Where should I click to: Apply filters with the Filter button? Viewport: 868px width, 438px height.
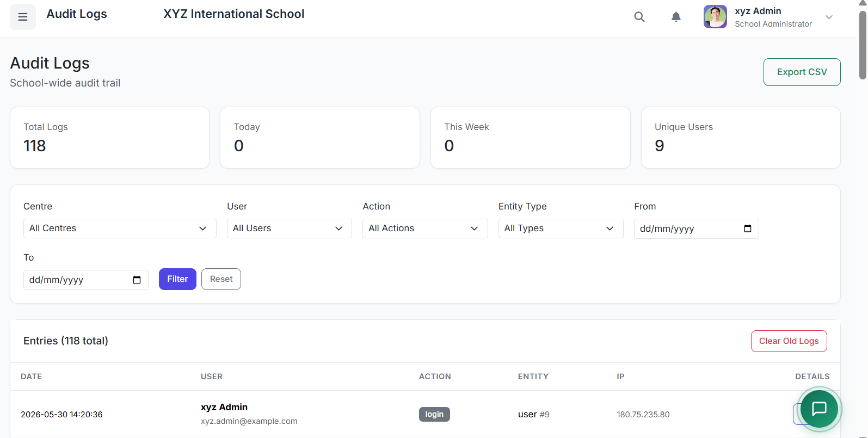coord(177,279)
